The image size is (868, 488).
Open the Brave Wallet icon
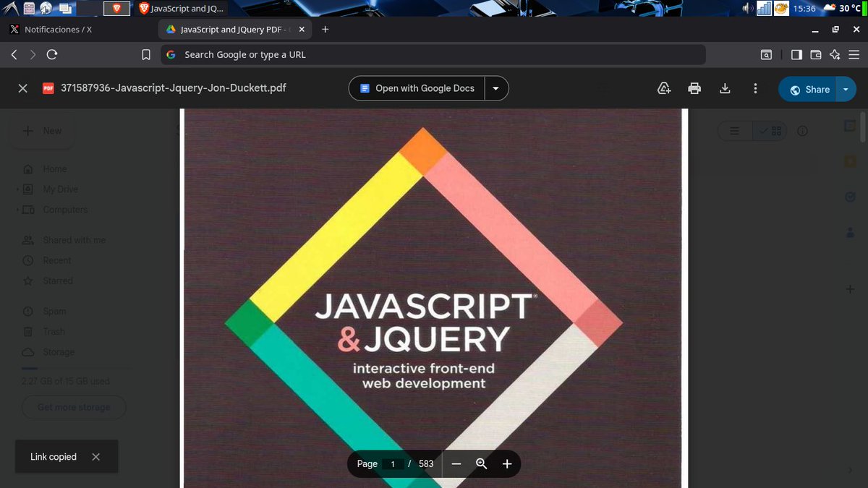tap(816, 54)
